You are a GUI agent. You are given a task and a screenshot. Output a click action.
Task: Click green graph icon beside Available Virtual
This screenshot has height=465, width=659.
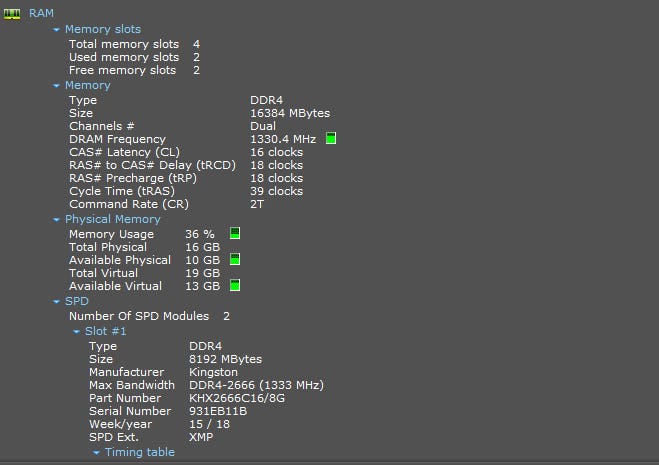(x=235, y=285)
